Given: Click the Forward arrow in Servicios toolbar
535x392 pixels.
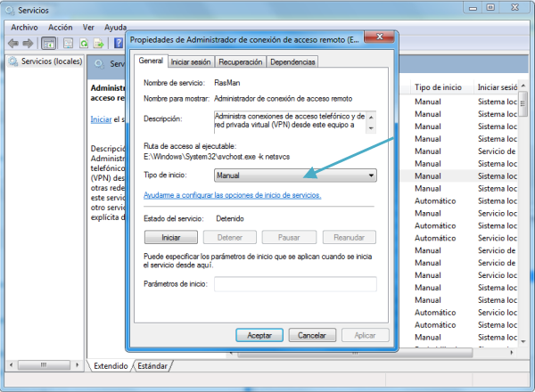Looking at the screenshot, I should coord(28,44).
